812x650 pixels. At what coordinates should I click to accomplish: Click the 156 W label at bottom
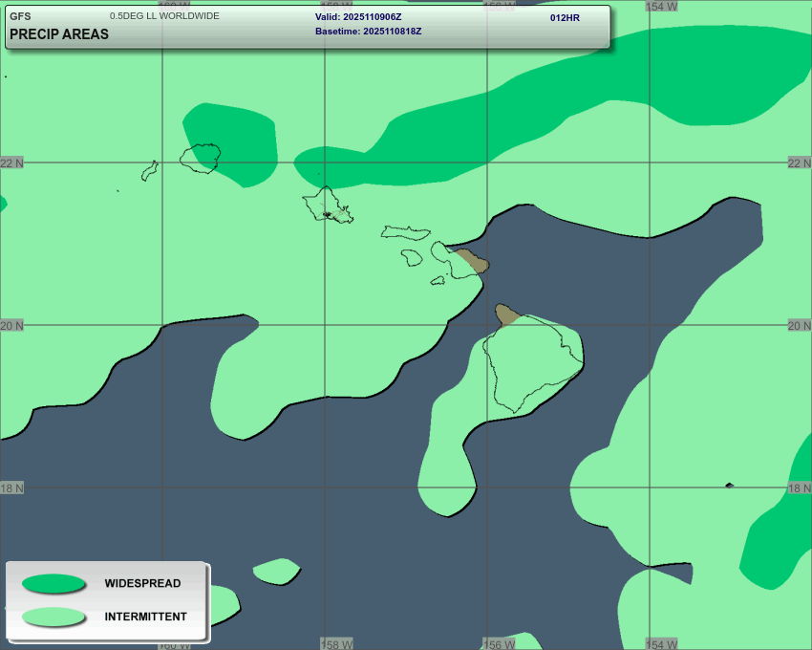(499, 644)
